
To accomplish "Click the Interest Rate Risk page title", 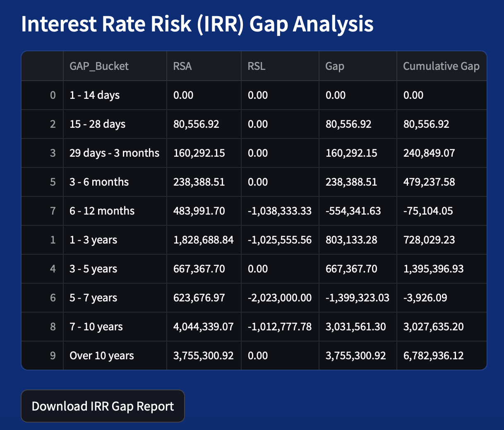I will [197, 24].
